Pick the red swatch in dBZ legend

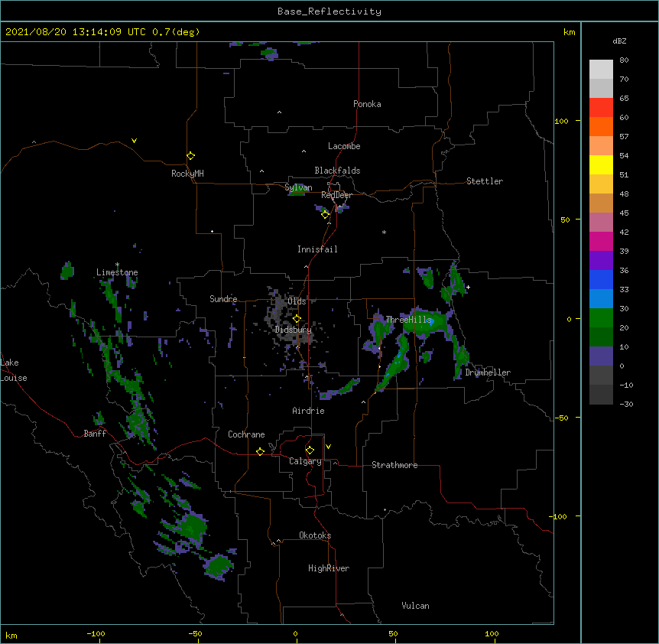tap(601, 107)
